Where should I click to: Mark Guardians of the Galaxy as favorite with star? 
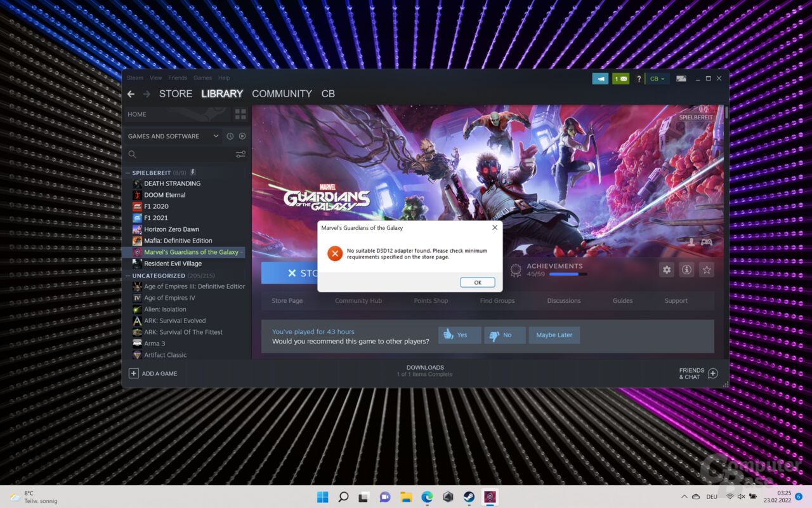[x=706, y=270]
